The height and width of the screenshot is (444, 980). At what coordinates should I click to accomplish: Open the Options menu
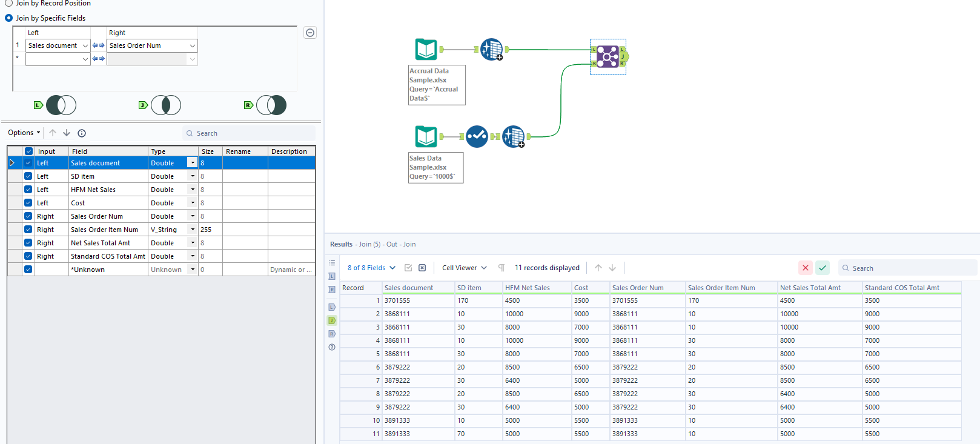click(x=24, y=133)
